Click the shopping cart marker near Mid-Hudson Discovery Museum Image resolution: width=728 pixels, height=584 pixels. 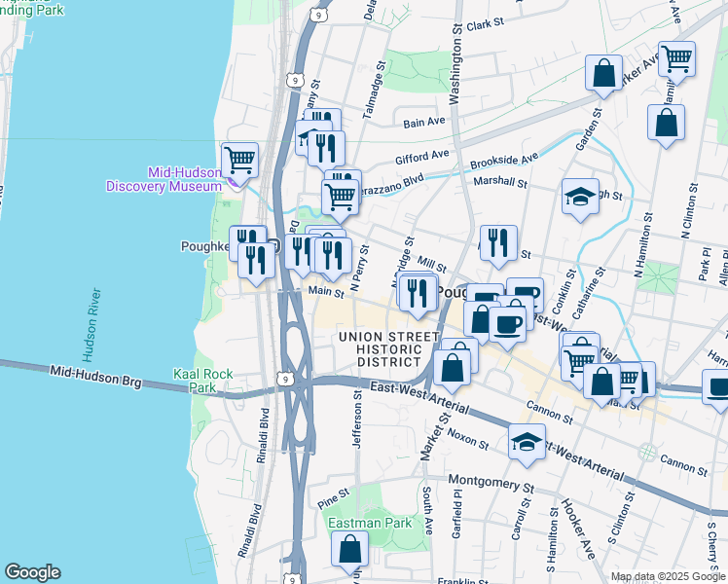pos(239,162)
